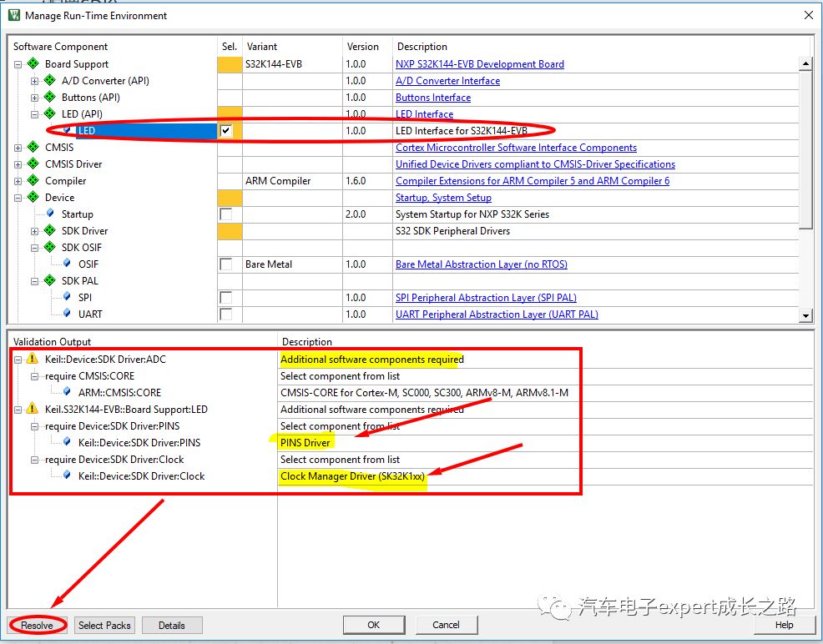
Task: Enable the UART PAL checkbox
Action: [226, 314]
